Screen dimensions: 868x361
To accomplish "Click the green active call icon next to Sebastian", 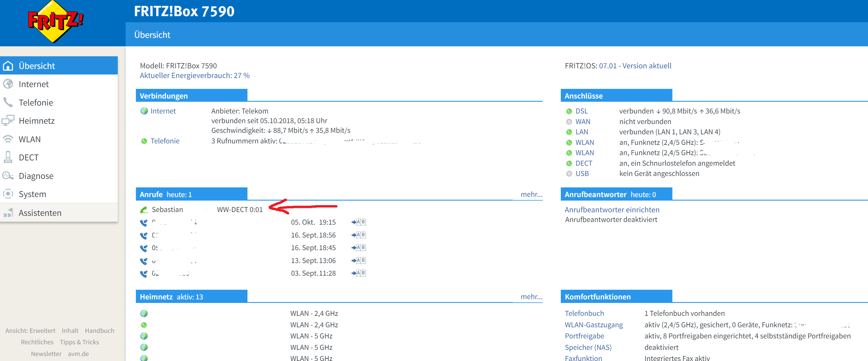I will tap(144, 210).
